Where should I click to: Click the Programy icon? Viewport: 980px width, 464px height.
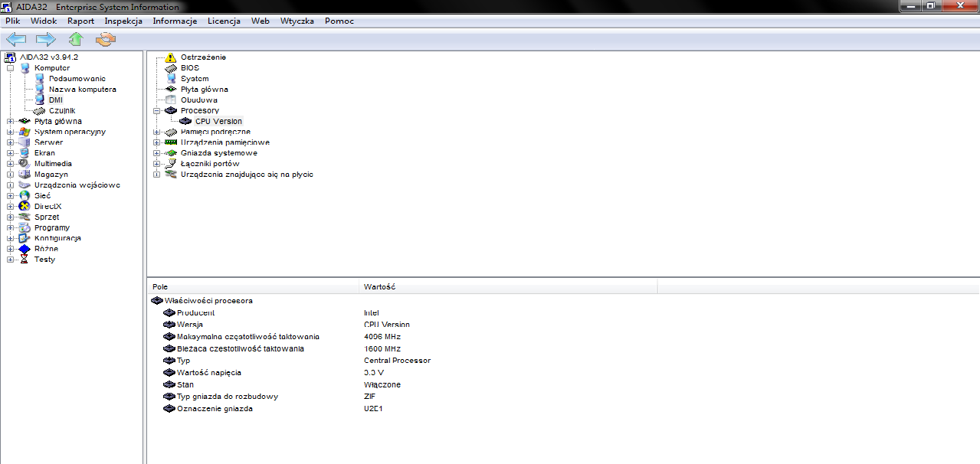pyautogui.click(x=25, y=227)
